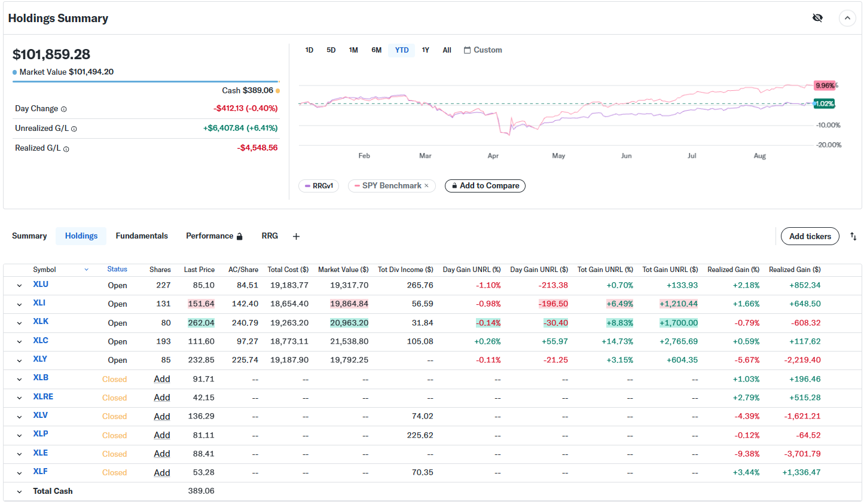Remove SPY Benchmark with x icon
864x504 pixels.
[426, 186]
